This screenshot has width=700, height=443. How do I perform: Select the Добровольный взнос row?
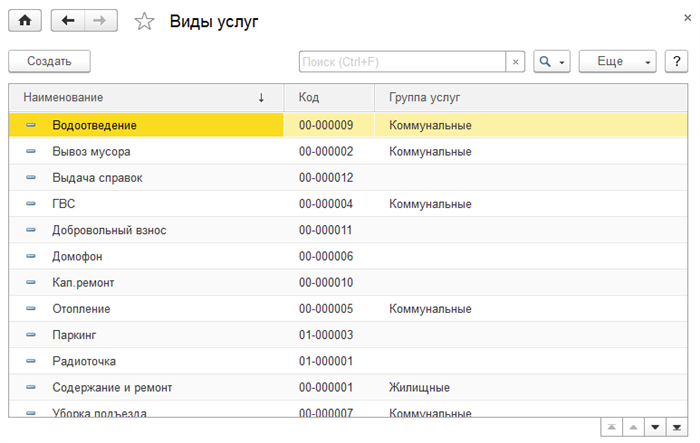point(348,230)
